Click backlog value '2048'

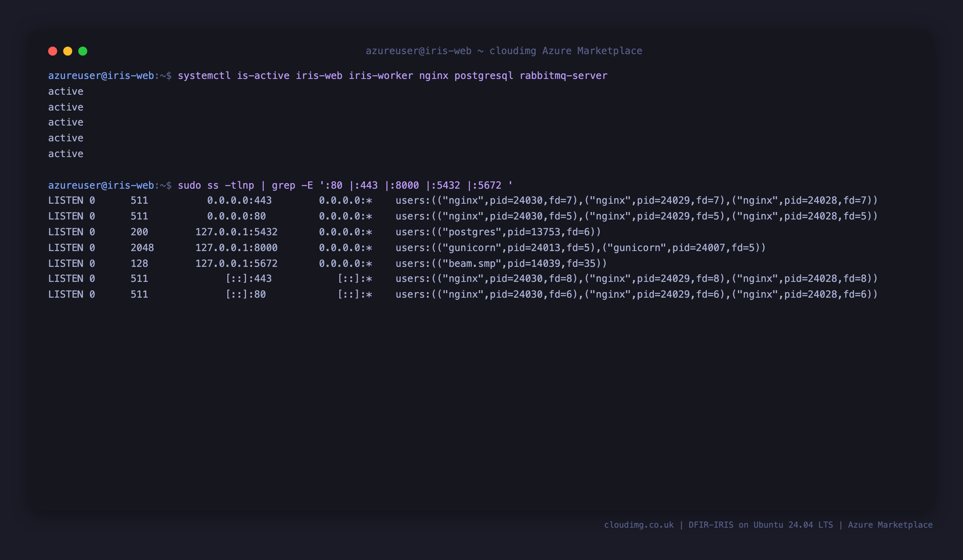pyautogui.click(x=142, y=248)
